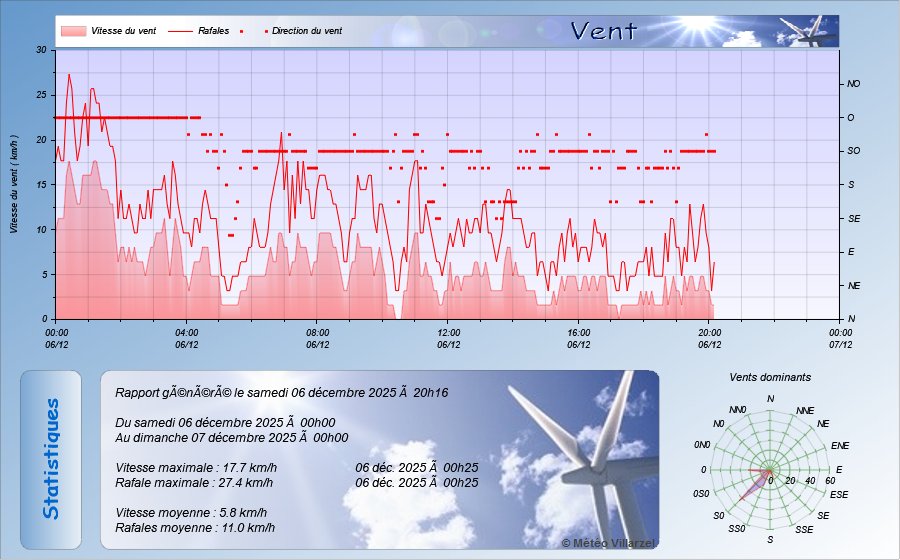The width and height of the screenshot is (900, 560).
Task: Click the Vent title in the header
Action: point(603,31)
